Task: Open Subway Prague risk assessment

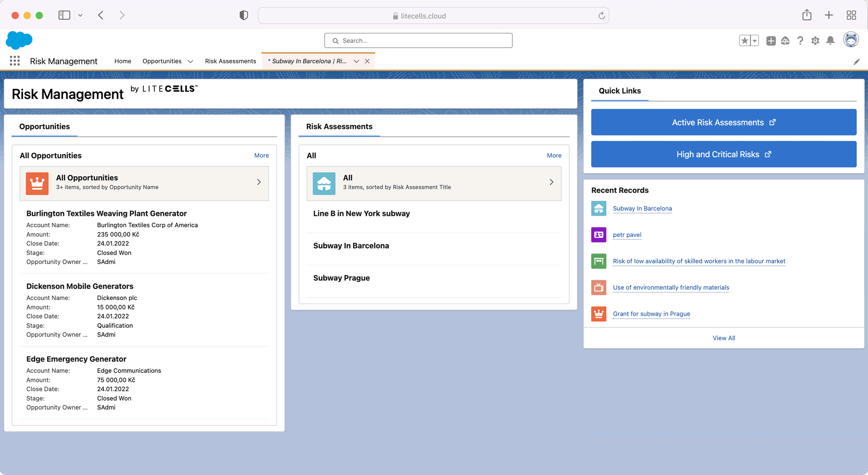Action: coord(341,278)
